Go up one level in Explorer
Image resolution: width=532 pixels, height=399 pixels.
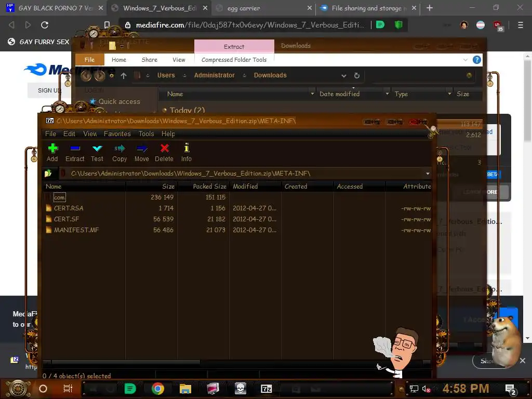click(124, 76)
